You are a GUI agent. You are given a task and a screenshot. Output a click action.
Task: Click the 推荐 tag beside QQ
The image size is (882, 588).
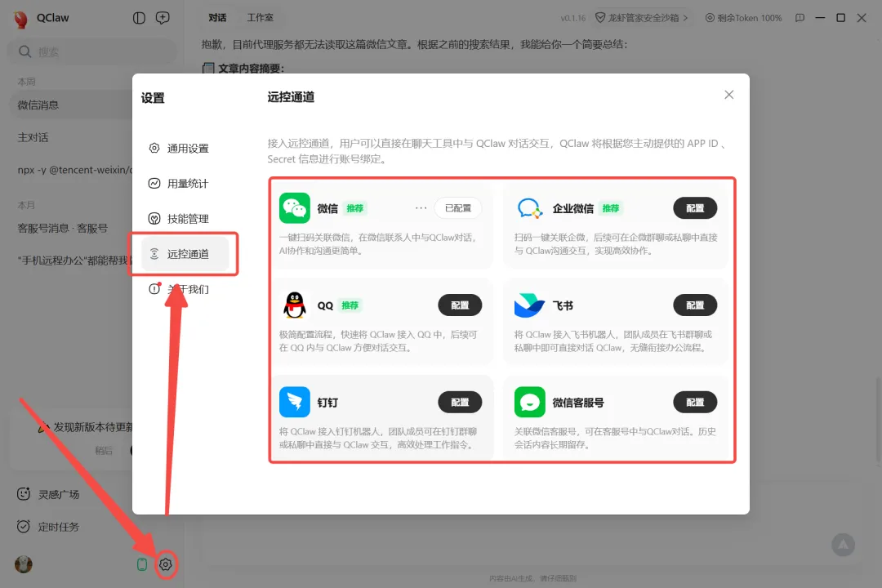350,305
